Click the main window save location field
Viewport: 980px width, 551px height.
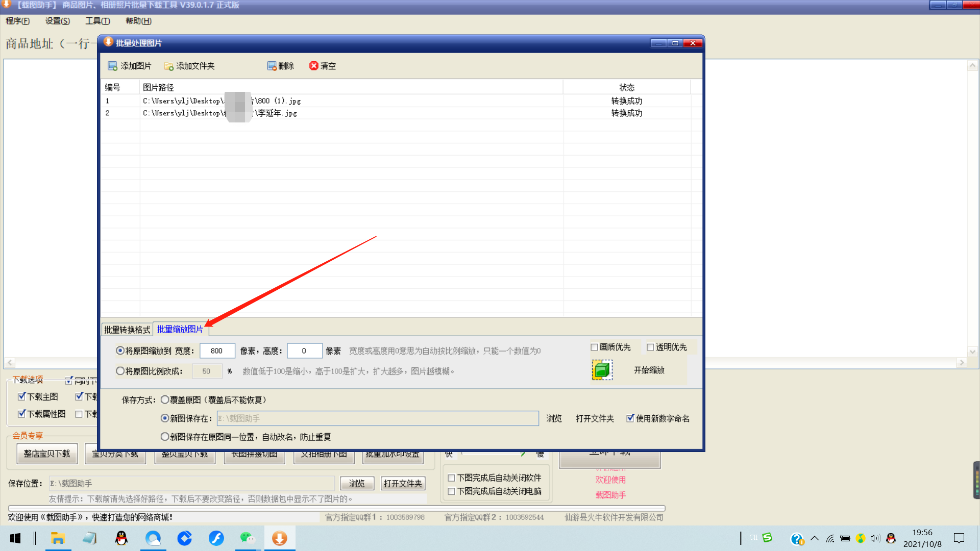[191, 483]
